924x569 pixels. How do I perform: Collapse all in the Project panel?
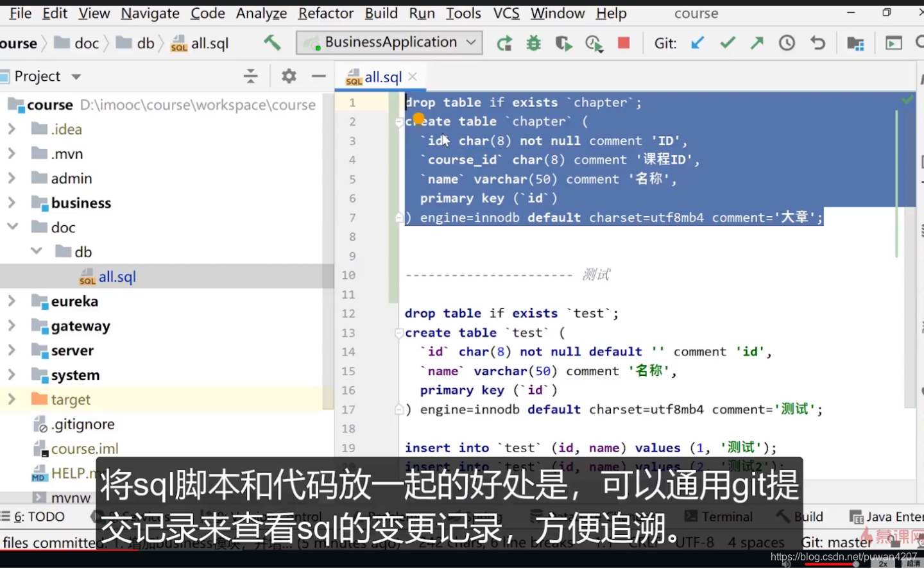point(250,76)
